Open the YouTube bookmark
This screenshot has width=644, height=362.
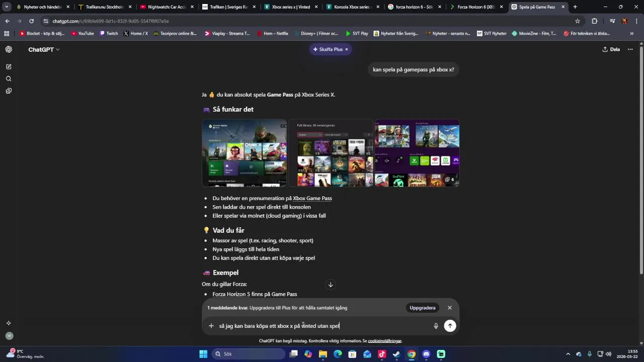pyautogui.click(x=83, y=34)
